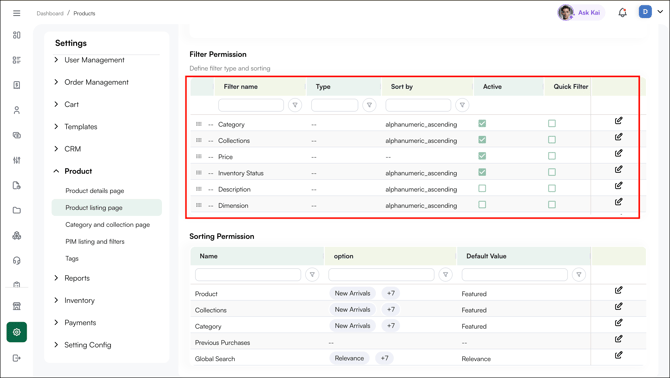Open the profile dropdown chevron
Viewport: 670px width, 378px height.
click(x=660, y=12)
